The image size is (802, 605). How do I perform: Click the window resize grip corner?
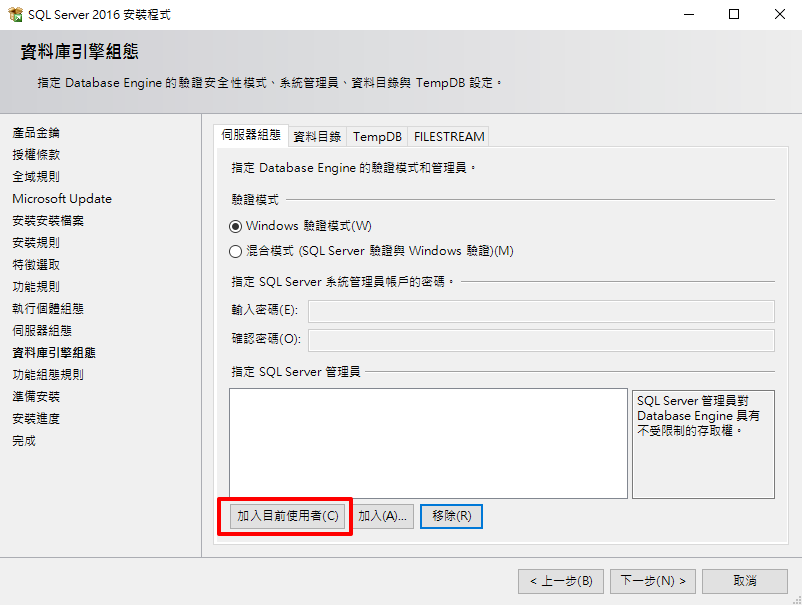(796, 600)
